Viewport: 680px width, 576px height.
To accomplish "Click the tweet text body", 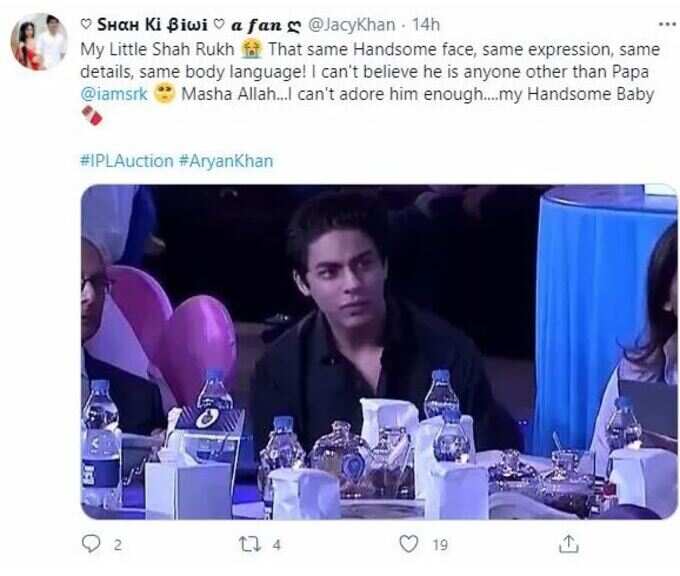I will click(x=371, y=82).
